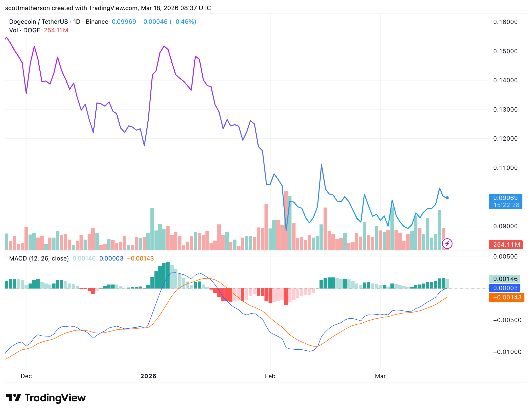Click the 0.11000 price axis label
Image resolution: width=532 pixels, height=413 pixels.
505,168
